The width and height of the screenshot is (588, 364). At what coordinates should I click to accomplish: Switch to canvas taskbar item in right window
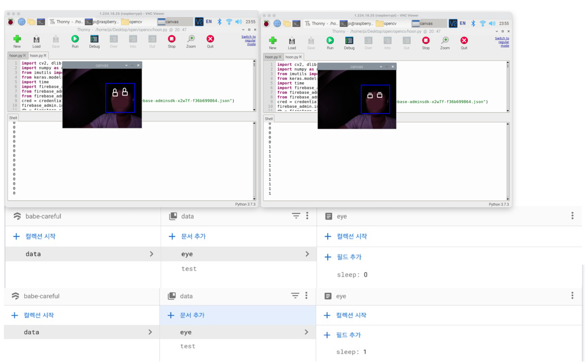coord(429,23)
